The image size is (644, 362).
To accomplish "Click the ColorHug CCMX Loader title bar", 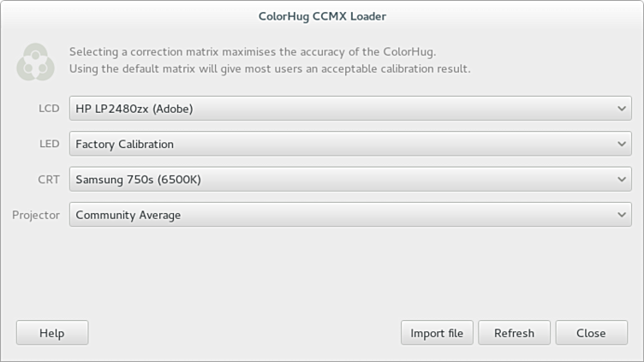I will [x=322, y=15].
